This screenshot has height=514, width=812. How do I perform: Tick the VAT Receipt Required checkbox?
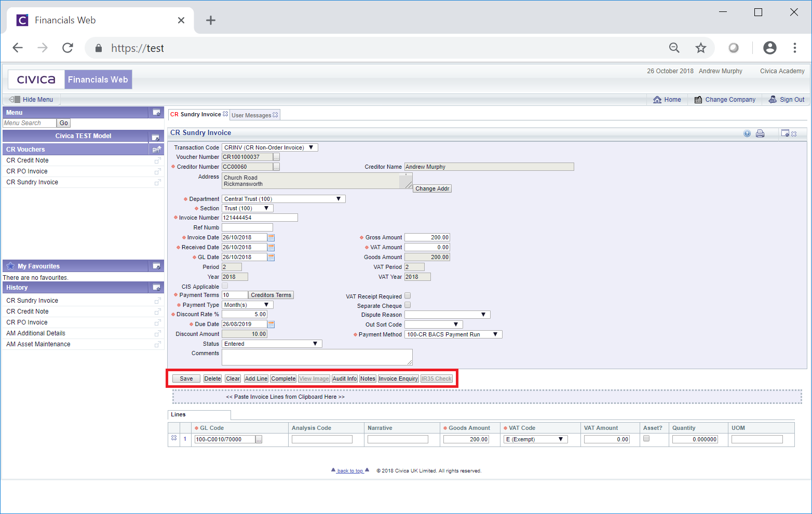408,295
